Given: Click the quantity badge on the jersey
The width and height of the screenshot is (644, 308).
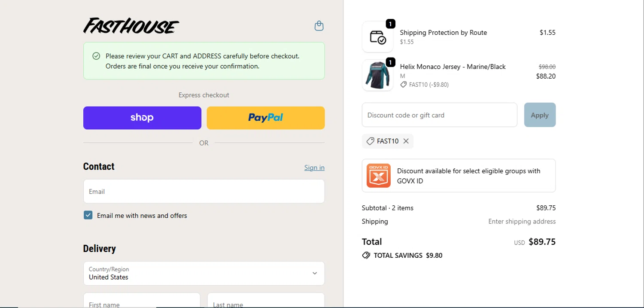Looking at the screenshot, I should click(x=390, y=62).
